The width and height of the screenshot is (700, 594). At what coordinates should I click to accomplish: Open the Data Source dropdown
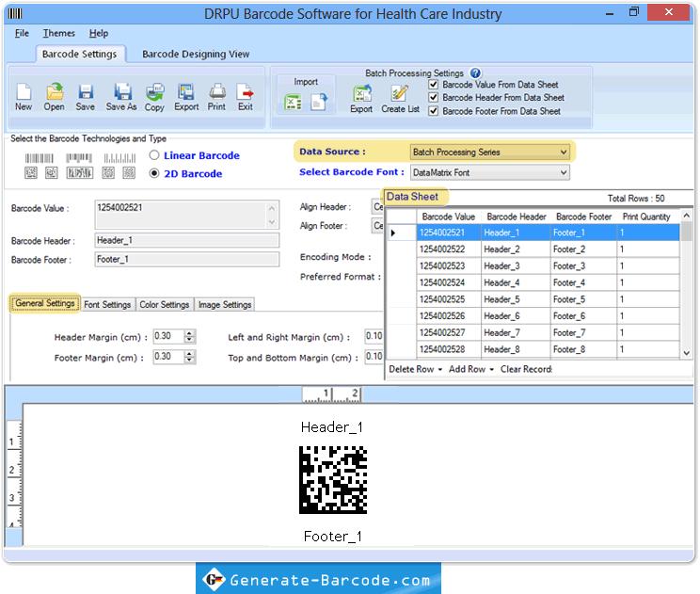click(x=490, y=153)
